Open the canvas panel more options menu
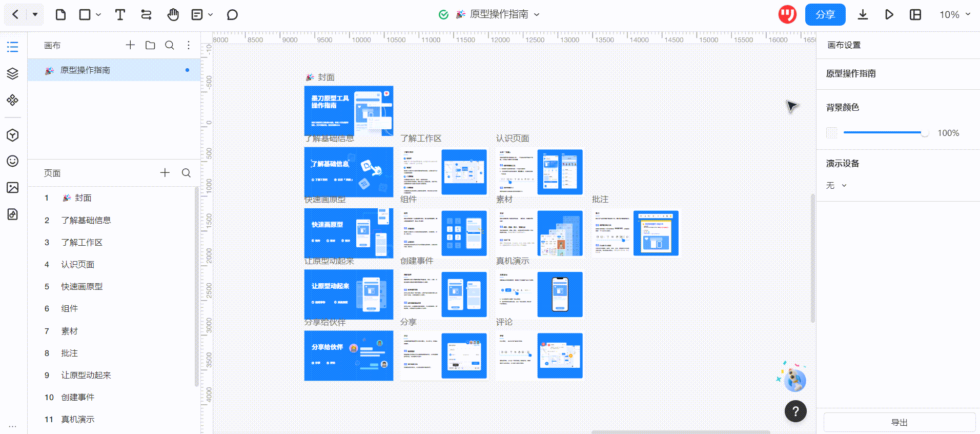The width and height of the screenshot is (980, 434). point(189,45)
